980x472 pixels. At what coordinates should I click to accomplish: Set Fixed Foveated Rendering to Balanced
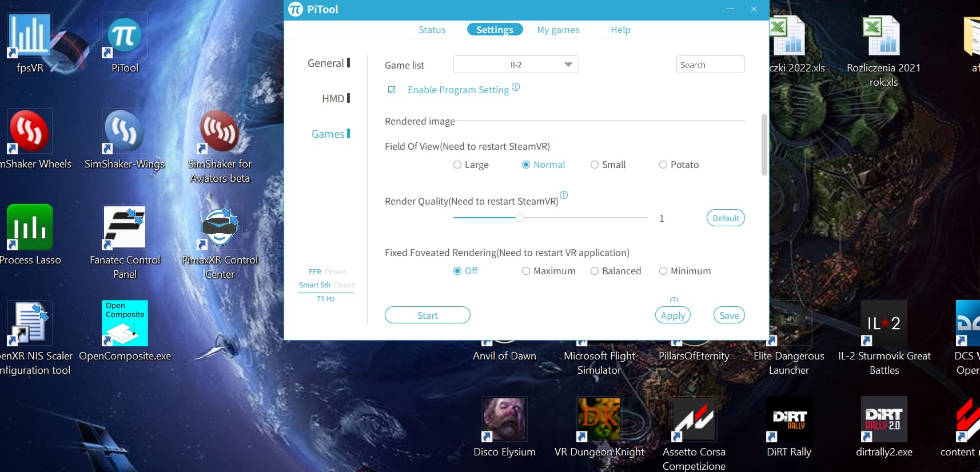tap(595, 271)
